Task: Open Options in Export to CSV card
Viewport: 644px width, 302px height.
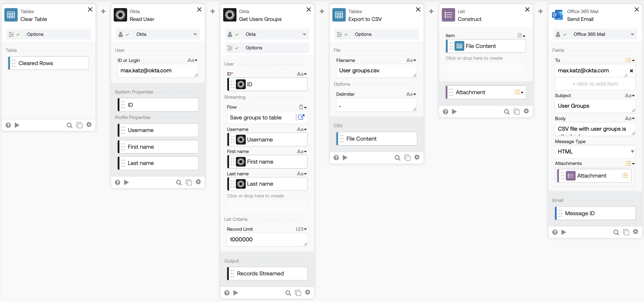Action: click(363, 34)
